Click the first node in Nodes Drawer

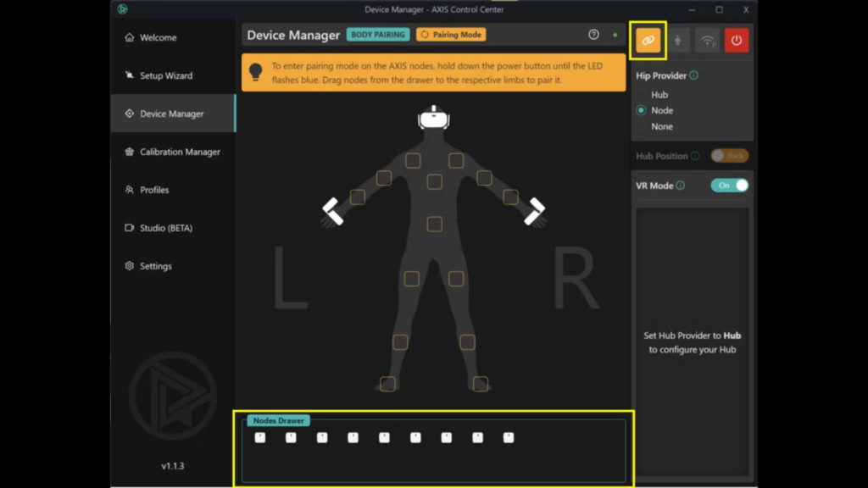coord(260,437)
